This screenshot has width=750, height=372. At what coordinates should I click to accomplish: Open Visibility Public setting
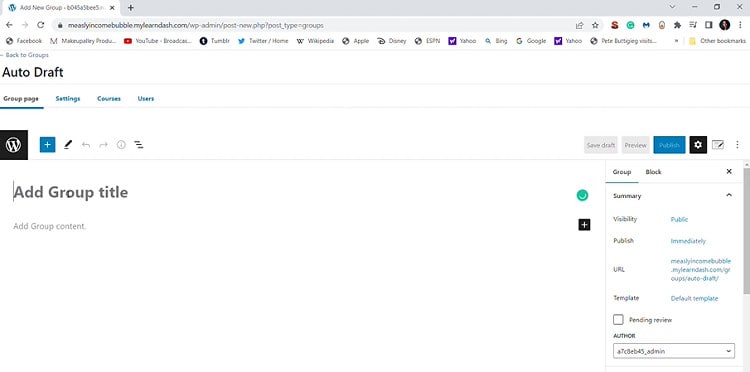pos(679,219)
